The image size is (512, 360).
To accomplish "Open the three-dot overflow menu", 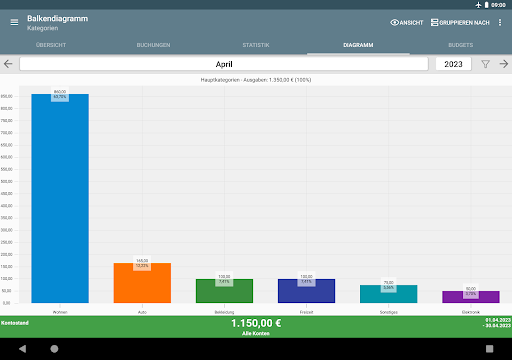I will point(500,22).
